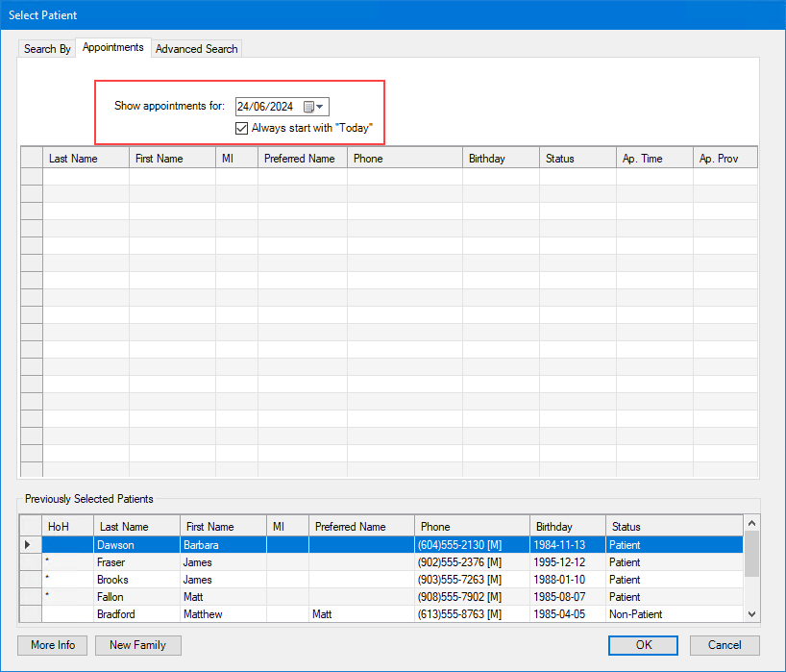The width and height of the screenshot is (786, 672).
Task: Click the New Family button
Action: [x=137, y=645]
